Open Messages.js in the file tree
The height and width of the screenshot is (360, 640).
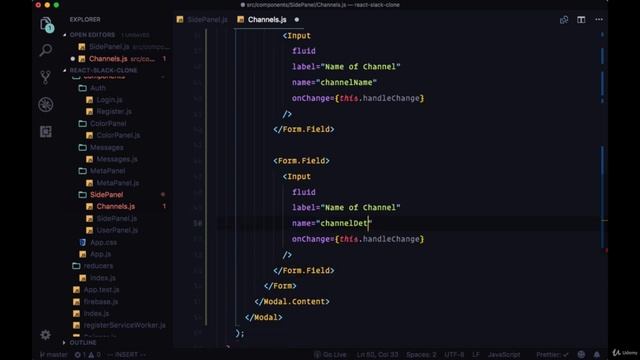point(117,159)
